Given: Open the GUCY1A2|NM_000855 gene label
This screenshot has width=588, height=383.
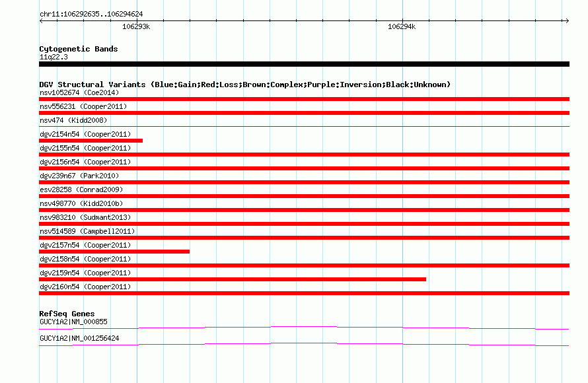Looking at the screenshot, I should pyautogui.click(x=73, y=322).
